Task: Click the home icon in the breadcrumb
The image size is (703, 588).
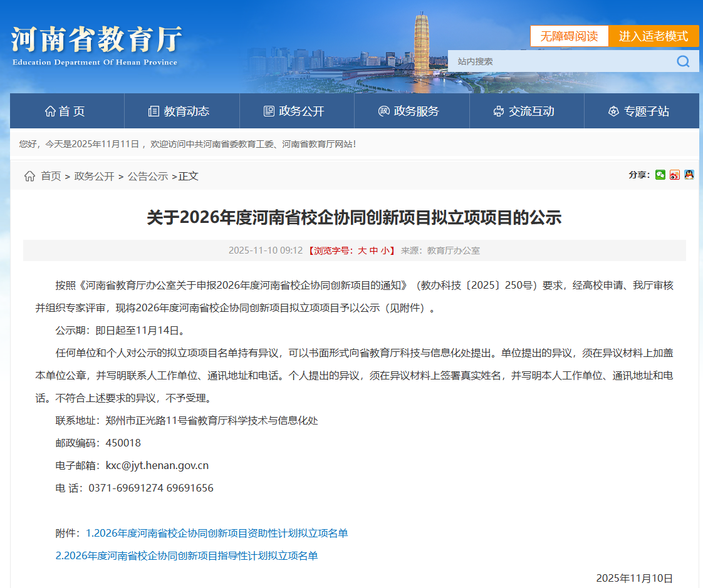Action: pyautogui.click(x=29, y=177)
